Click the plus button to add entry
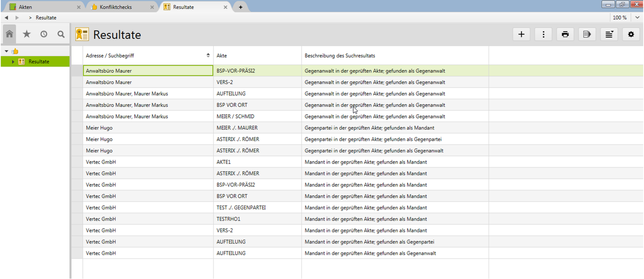 521,34
